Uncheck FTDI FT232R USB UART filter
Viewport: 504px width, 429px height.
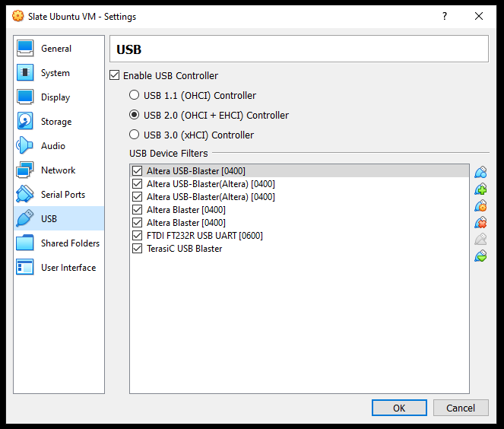click(138, 235)
